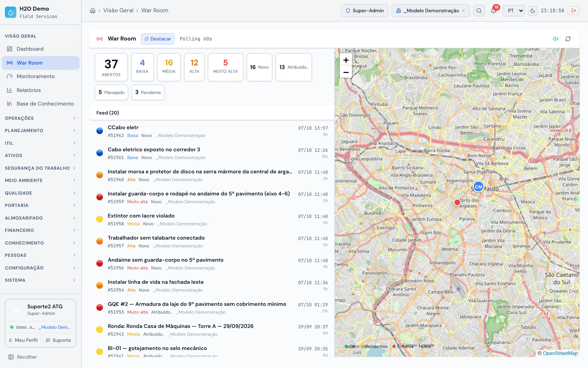Filter by 5 MUITO ALTA card
588x368 pixels.
coord(225,67)
